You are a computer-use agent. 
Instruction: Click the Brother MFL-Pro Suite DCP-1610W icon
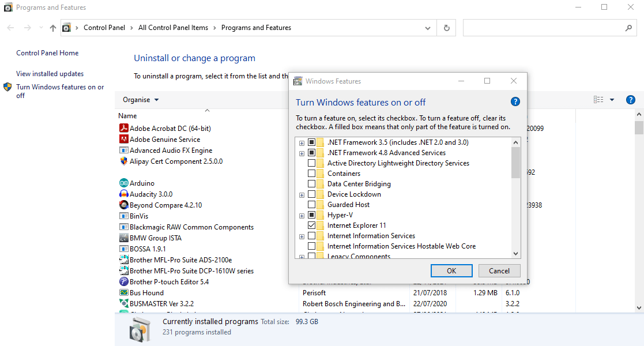123,270
